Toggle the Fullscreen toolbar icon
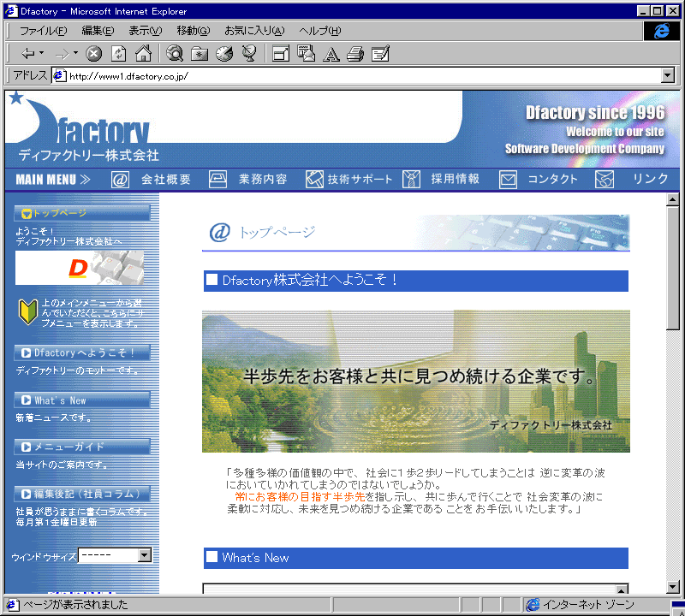This screenshot has height=616, width=685. tap(281, 54)
